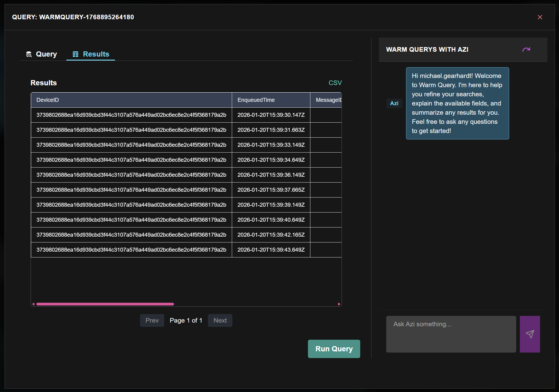Click the left scroll arrow of results table
The width and height of the screenshot is (559, 392).
[x=33, y=304]
